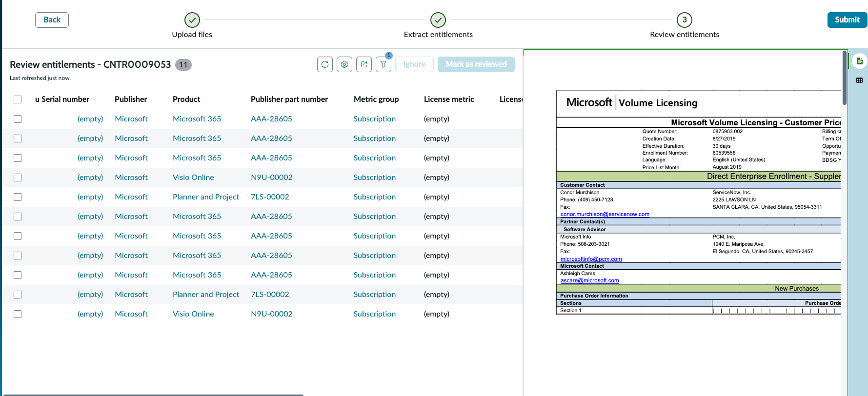Tick the last Planner and Project checkbox

[x=18, y=295]
